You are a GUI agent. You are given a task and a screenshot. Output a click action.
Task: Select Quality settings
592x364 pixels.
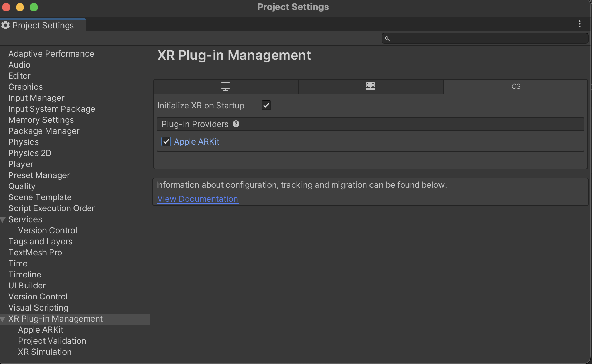(22, 186)
